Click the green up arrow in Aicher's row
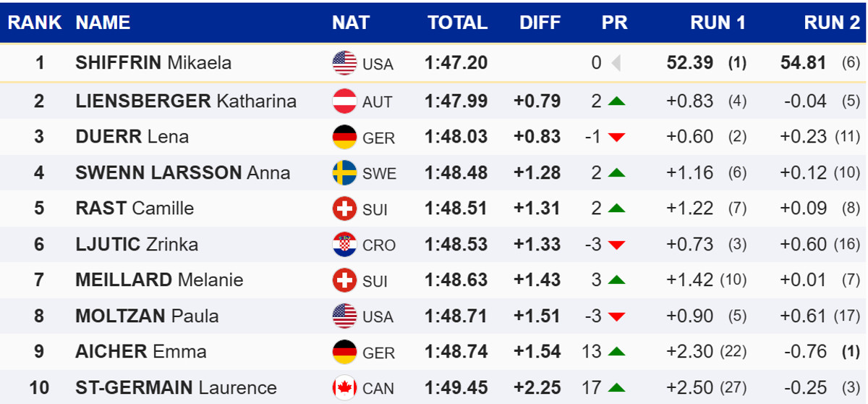This screenshot has height=404, width=868. (x=616, y=352)
